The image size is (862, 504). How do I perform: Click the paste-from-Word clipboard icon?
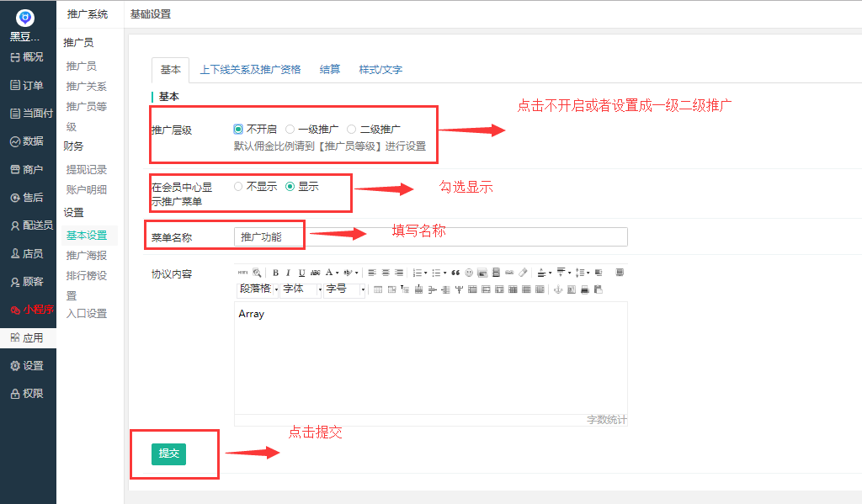(x=599, y=289)
